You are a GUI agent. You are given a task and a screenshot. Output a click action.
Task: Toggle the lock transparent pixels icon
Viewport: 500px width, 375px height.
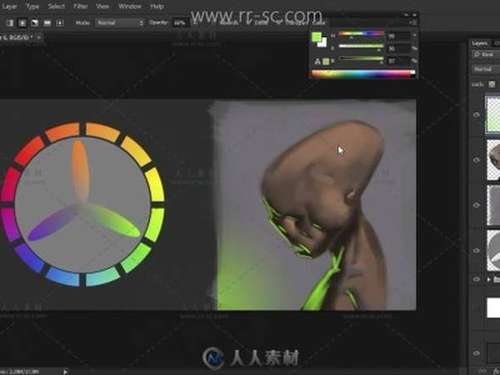[x=492, y=84]
